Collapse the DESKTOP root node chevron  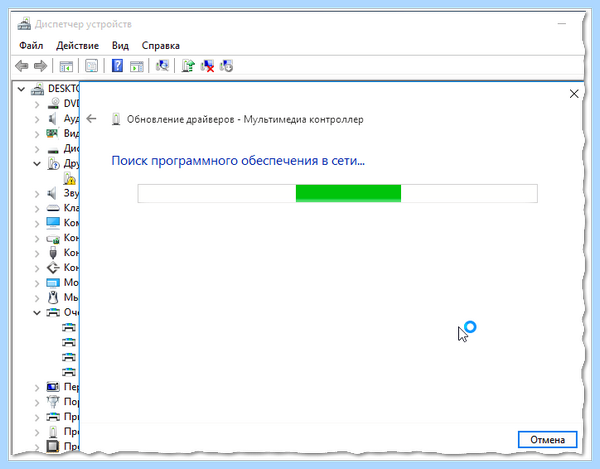point(21,90)
